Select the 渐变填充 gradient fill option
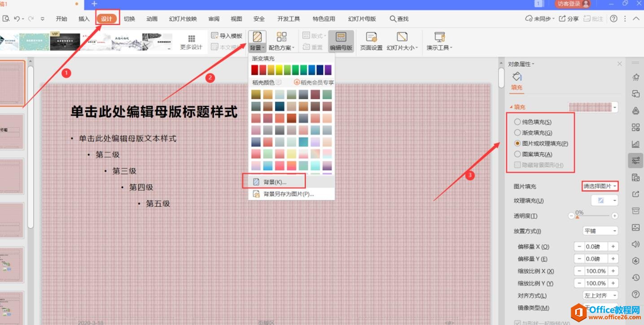The height and width of the screenshot is (325, 644). click(x=517, y=133)
